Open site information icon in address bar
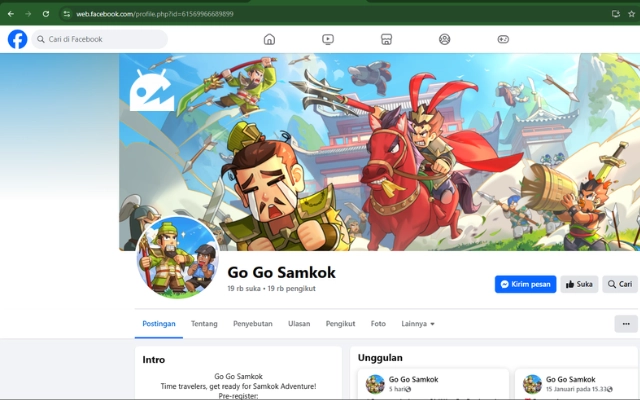Viewport: 640px width, 400px height. [66, 14]
